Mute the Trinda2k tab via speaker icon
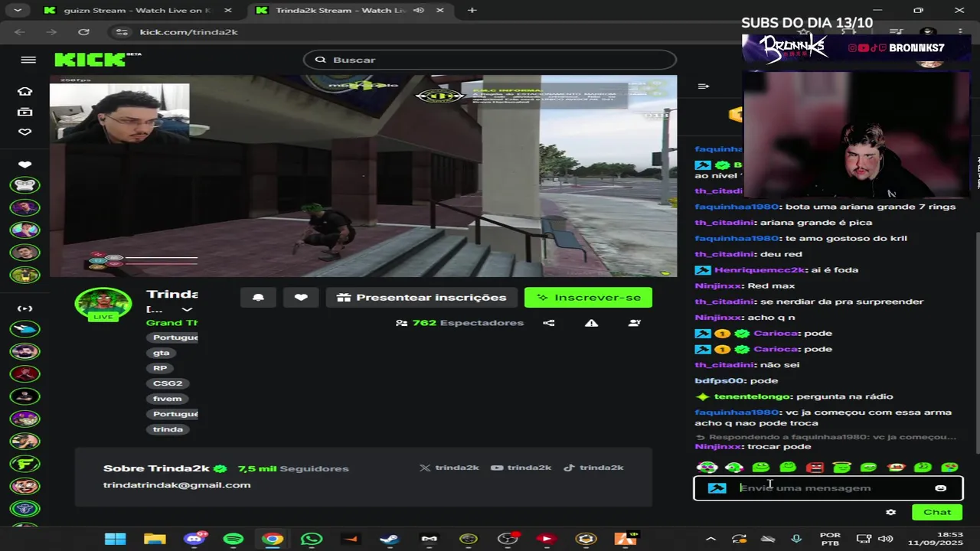This screenshot has height=551, width=980. tap(419, 10)
